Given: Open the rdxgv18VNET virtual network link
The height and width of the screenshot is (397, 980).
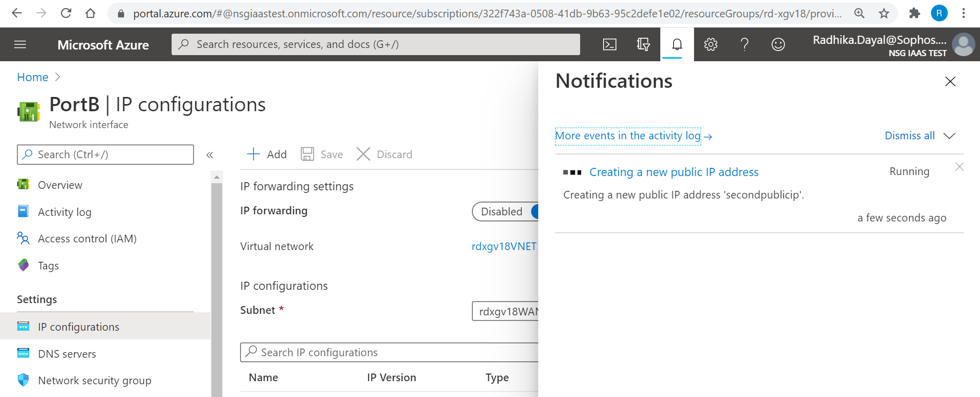Looking at the screenshot, I should coord(504,246).
